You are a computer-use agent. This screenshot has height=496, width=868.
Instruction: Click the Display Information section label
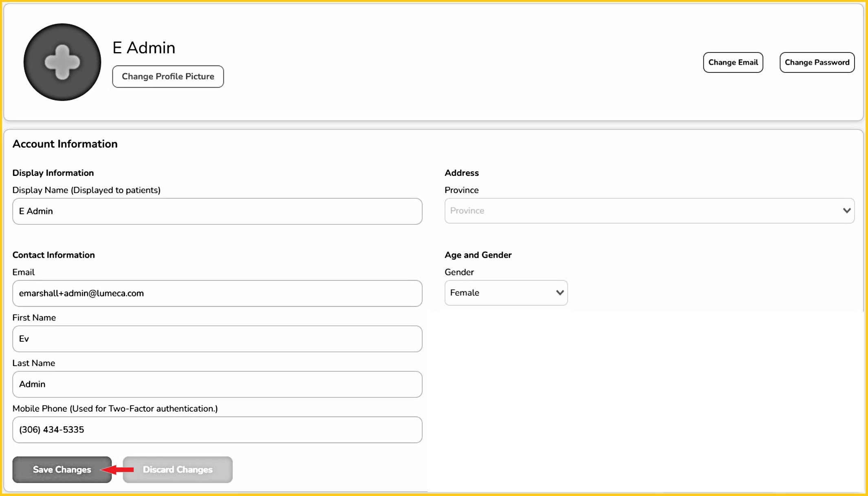(53, 173)
